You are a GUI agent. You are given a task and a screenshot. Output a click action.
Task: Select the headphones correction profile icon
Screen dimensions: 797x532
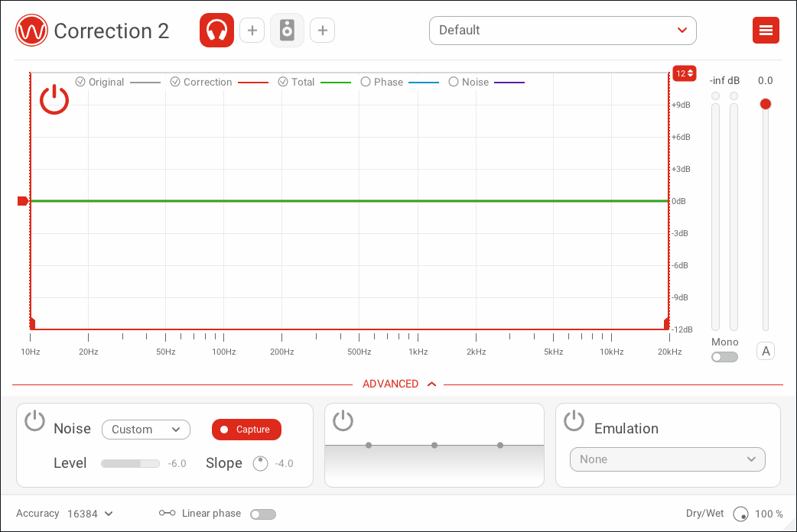216,31
